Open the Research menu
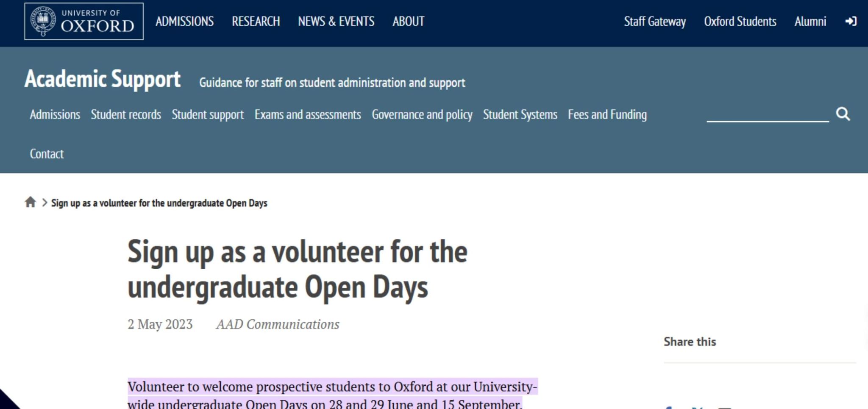This screenshot has height=409, width=868. [256, 21]
